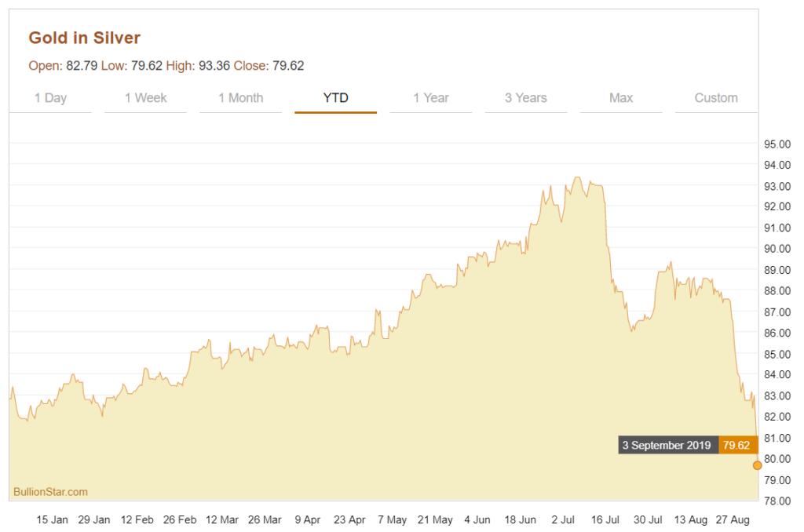Click the 79.62 value in tooltip
The image size is (804, 532).
736,446
